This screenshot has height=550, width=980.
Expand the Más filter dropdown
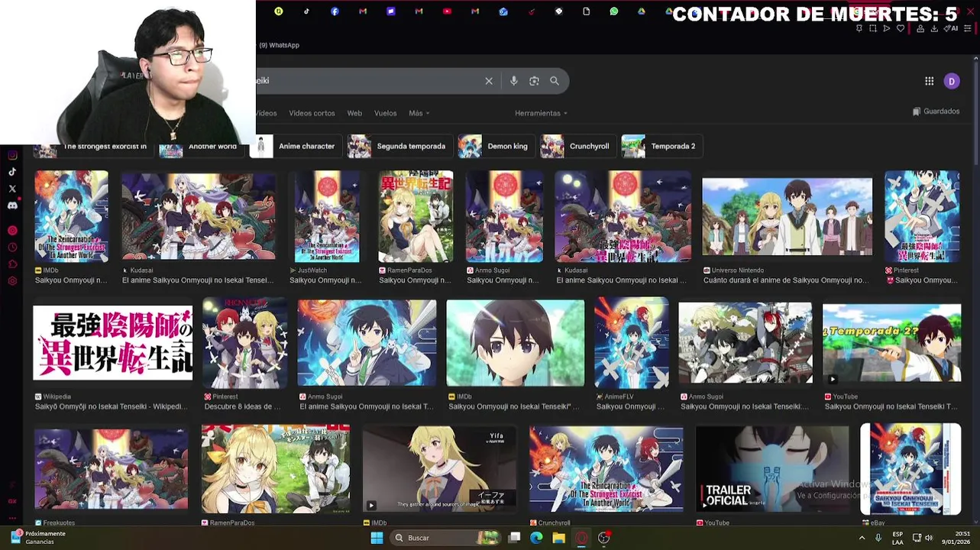click(x=419, y=113)
